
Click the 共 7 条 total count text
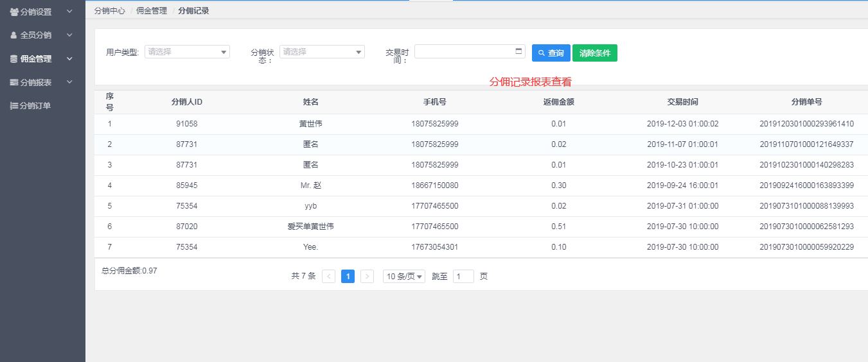click(303, 276)
